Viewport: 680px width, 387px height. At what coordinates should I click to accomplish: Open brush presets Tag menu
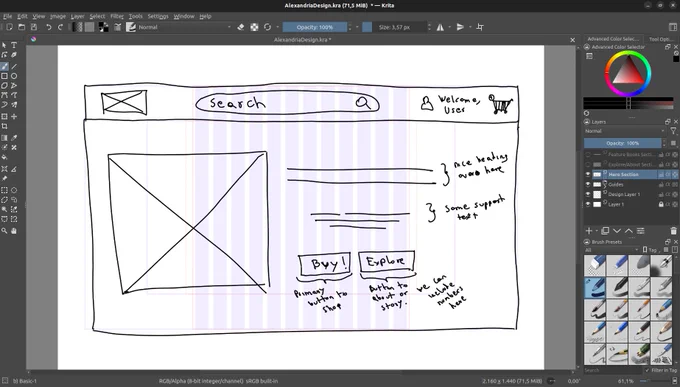click(x=650, y=250)
